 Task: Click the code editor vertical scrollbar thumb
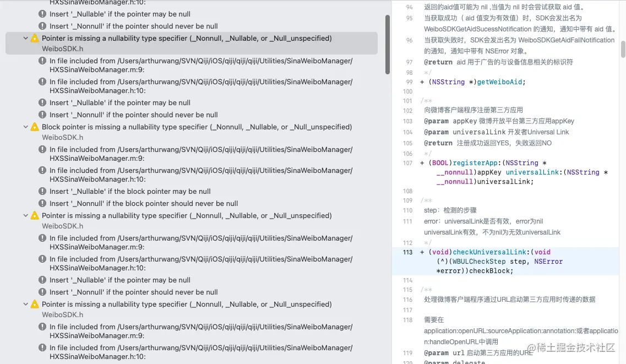(x=623, y=49)
